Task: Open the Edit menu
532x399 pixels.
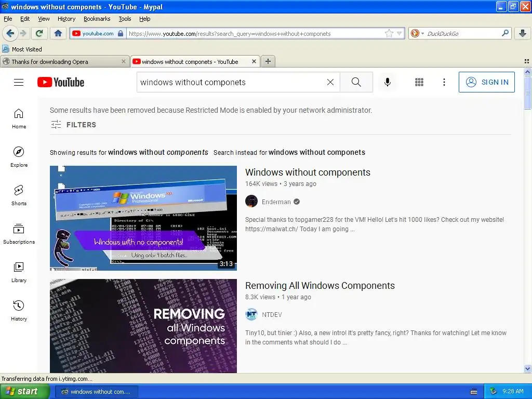Action: click(25, 19)
